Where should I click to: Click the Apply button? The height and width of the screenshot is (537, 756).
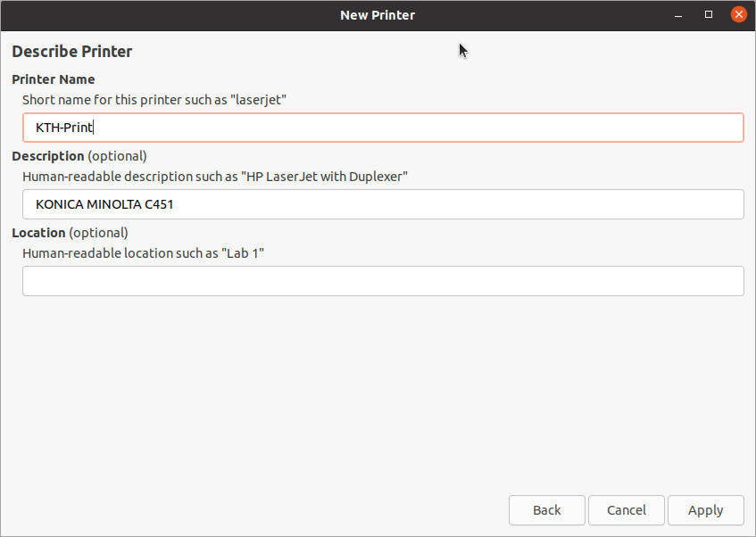point(705,510)
